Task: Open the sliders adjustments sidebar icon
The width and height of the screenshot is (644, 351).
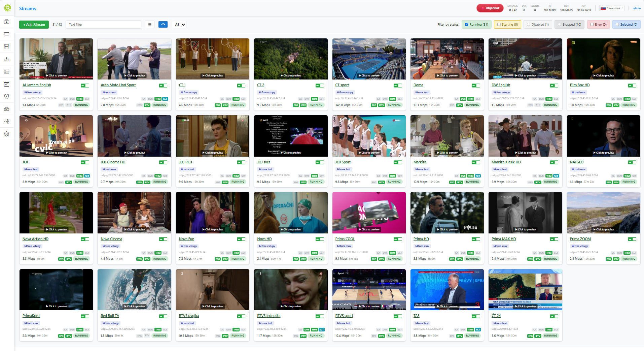Action: point(7,122)
